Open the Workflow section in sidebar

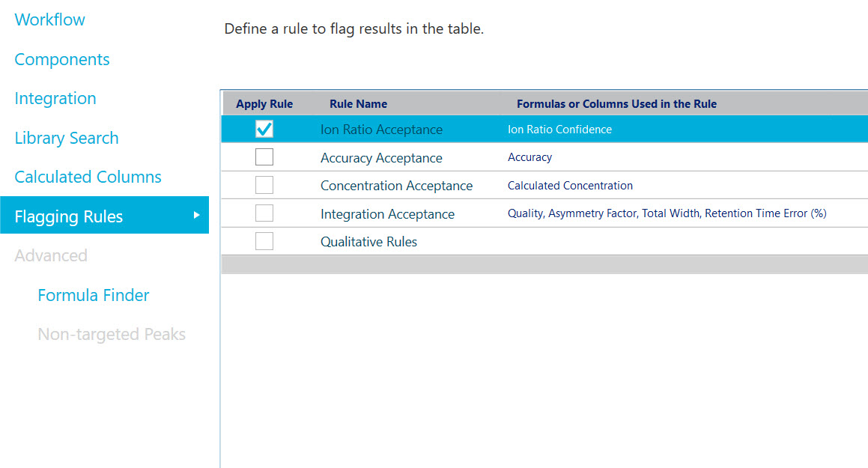[50, 20]
